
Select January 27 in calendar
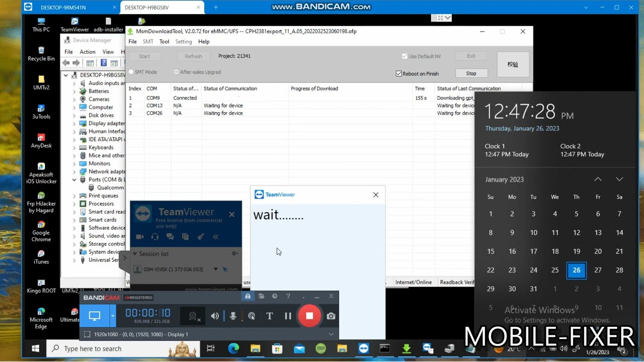click(x=598, y=270)
